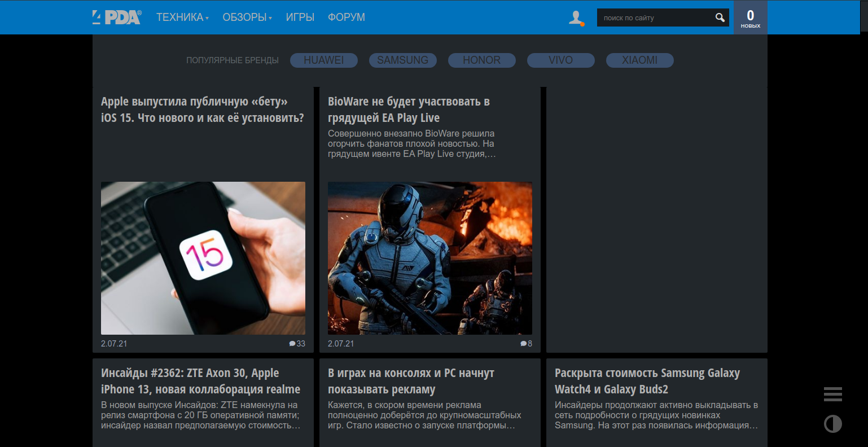Open the user profile icon
This screenshot has height=447, width=868.
click(x=576, y=17)
